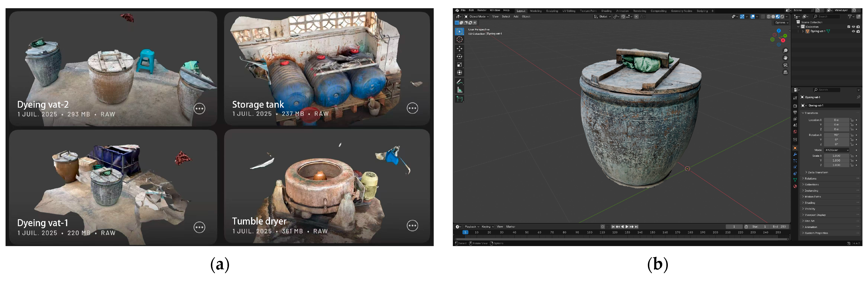Select the Rotate tool in toolbar
The image size is (868, 281).
(459, 56)
